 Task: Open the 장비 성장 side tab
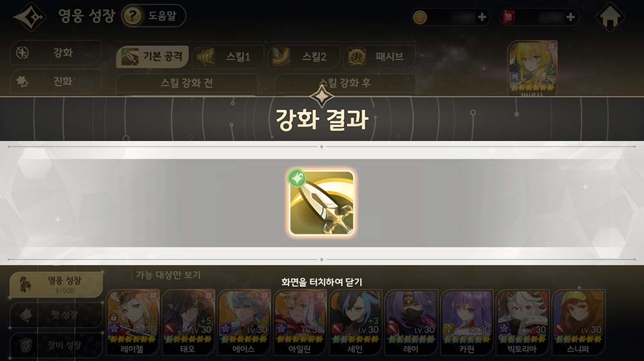point(56,345)
